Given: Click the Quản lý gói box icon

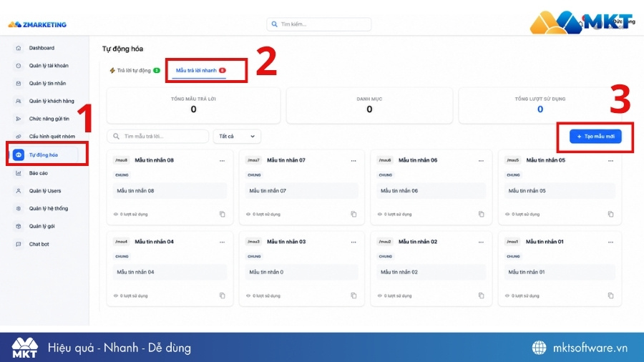Looking at the screenshot, I should click(19, 226).
